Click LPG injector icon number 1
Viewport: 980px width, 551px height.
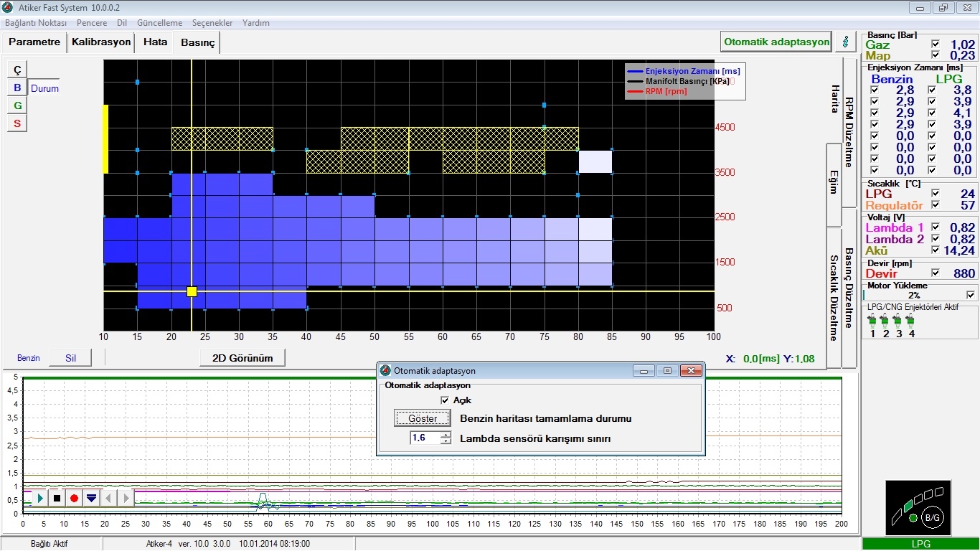click(872, 320)
